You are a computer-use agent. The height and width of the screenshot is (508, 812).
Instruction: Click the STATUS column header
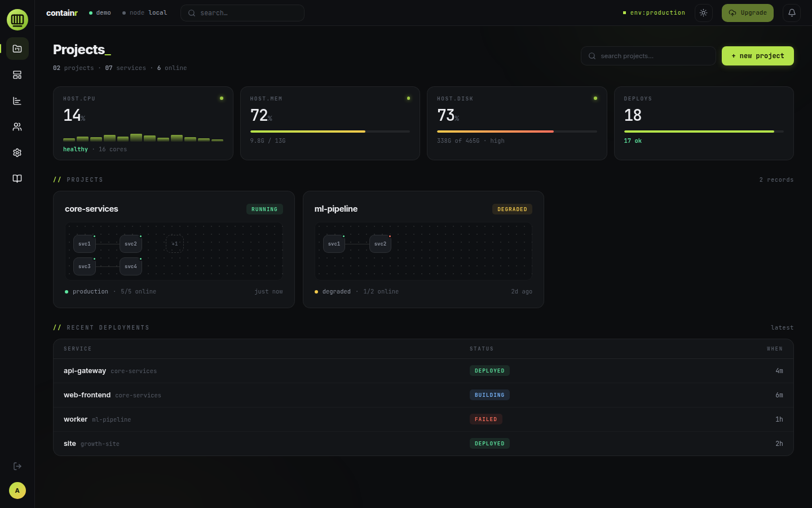pyautogui.click(x=482, y=349)
